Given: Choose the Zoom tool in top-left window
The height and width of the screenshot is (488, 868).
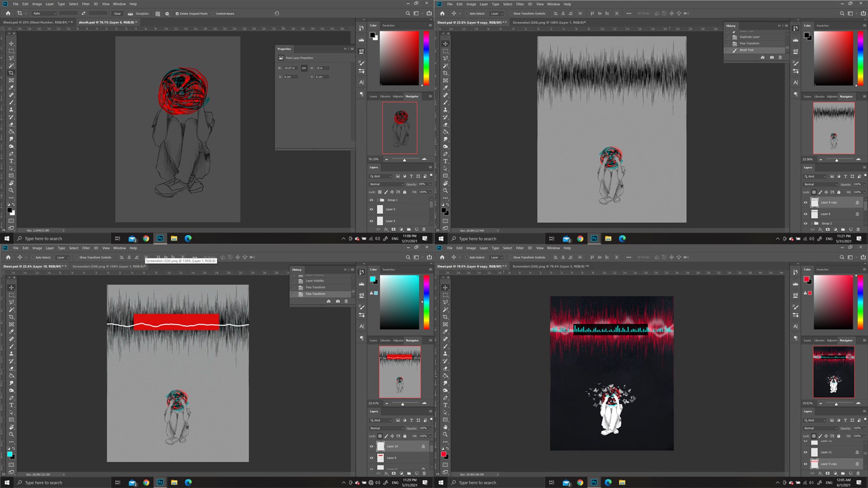Looking at the screenshot, I should coord(11,190).
